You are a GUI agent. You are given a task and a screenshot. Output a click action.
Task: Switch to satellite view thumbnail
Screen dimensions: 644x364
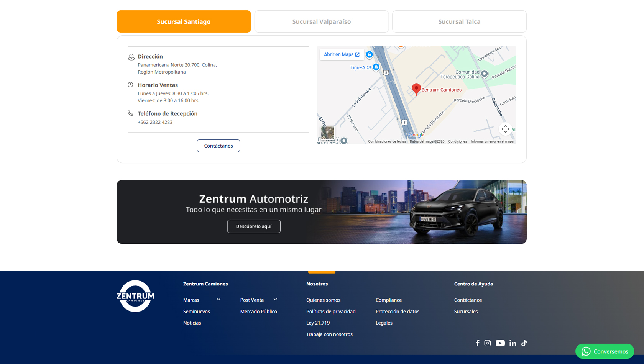(x=328, y=133)
